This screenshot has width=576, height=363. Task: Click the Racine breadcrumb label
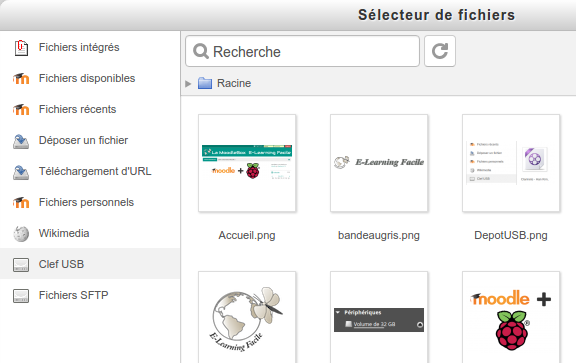coord(234,83)
